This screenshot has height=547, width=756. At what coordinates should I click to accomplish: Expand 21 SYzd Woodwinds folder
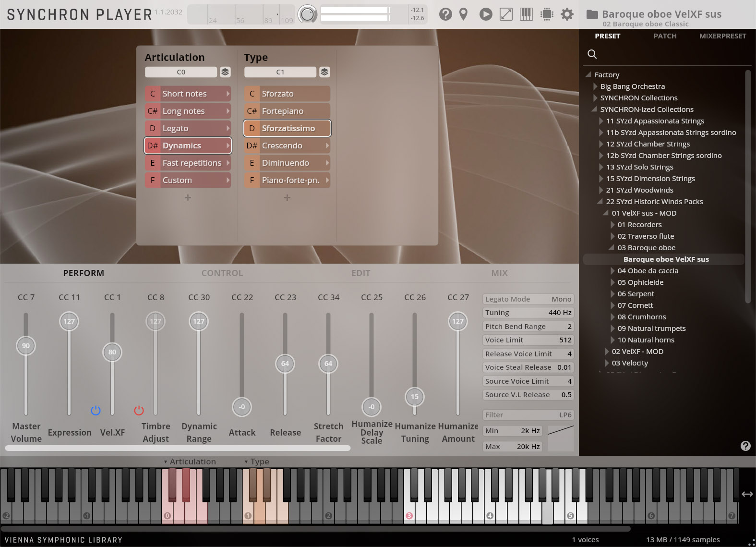click(x=601, y=190)
